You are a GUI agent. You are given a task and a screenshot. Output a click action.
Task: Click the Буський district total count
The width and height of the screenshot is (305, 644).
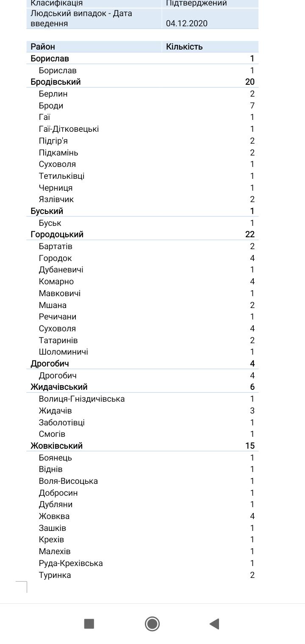coord(252,211)
